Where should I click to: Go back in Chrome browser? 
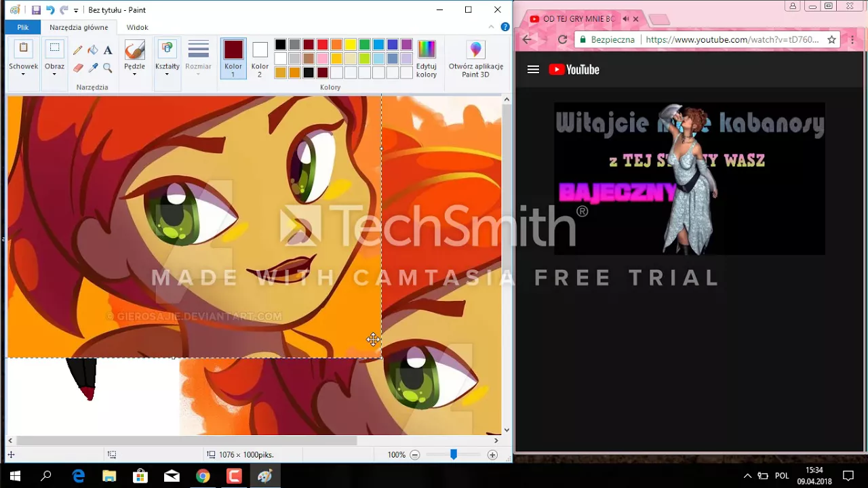[528, 39]
